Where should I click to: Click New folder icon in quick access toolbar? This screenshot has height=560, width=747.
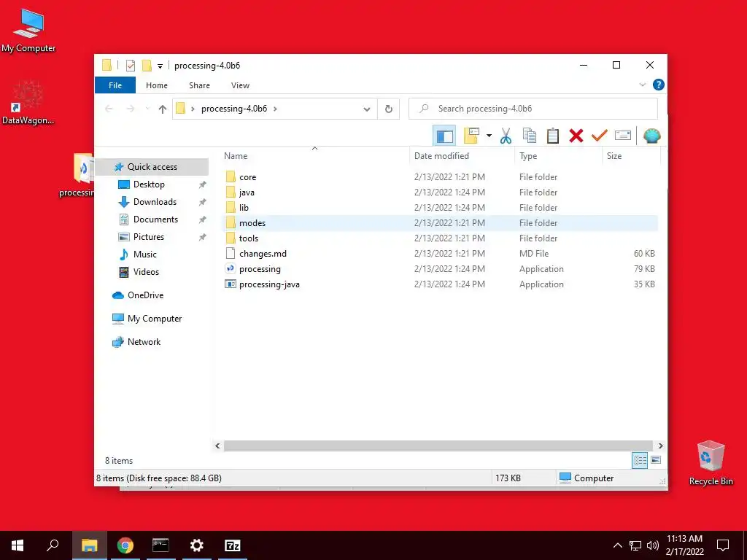147,66
